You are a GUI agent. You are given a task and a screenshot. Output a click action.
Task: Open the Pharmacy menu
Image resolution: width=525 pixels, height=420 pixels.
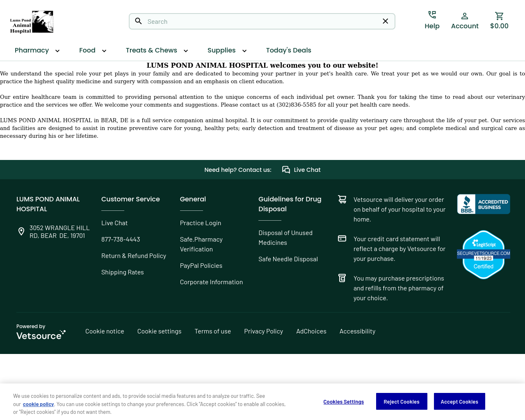pyautogui.click(x=32, y=50)
